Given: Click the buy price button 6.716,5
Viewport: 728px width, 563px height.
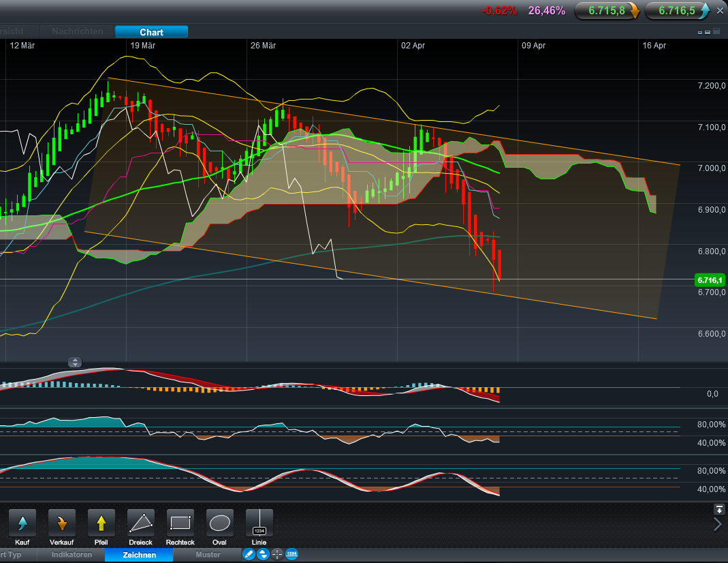Looking at the screenshot, I should point(678,11).
